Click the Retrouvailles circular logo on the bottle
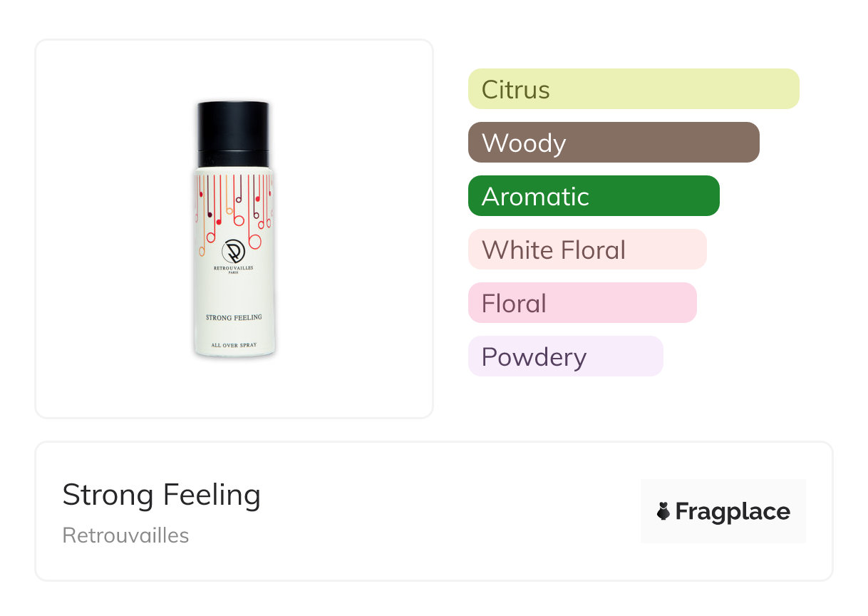This screenshot has height=616, width=868. point(234,250)
